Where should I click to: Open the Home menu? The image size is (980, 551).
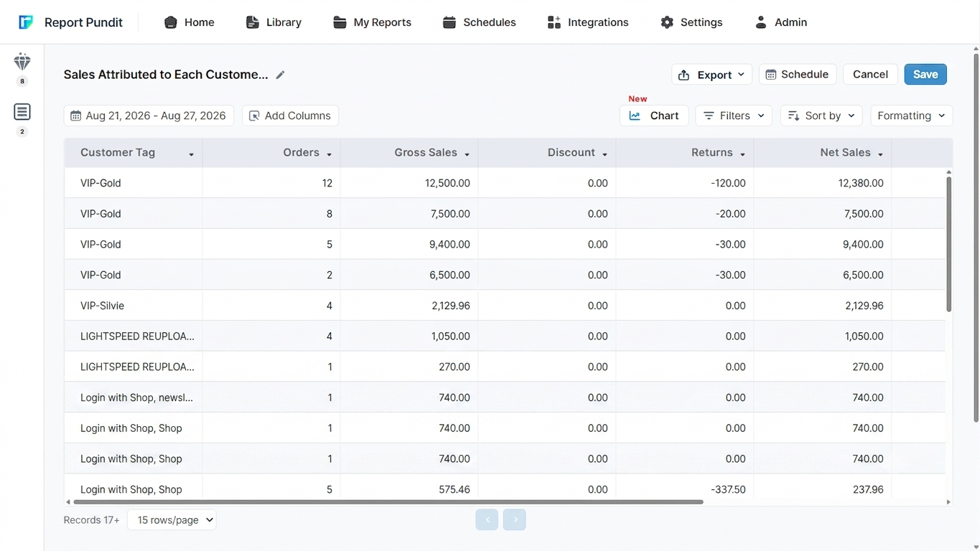coord(190,22)
